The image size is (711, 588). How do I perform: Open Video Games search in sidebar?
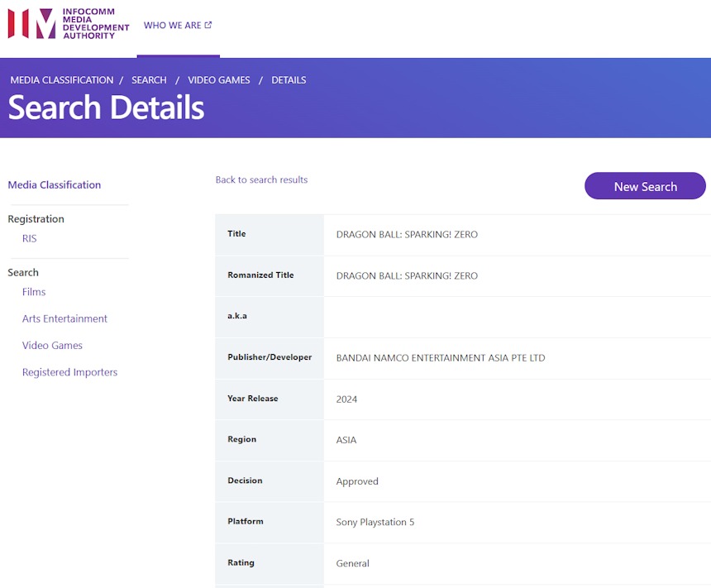click(52, 345)
